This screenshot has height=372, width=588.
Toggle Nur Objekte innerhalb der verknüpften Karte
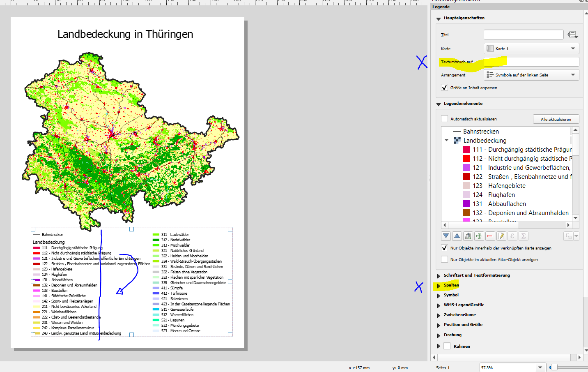(x=444, y=248)
